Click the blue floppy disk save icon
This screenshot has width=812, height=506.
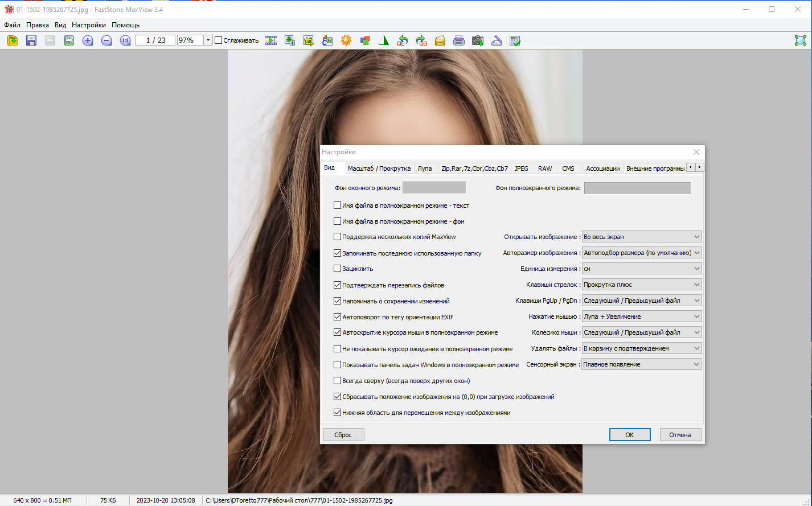point(31,40)
